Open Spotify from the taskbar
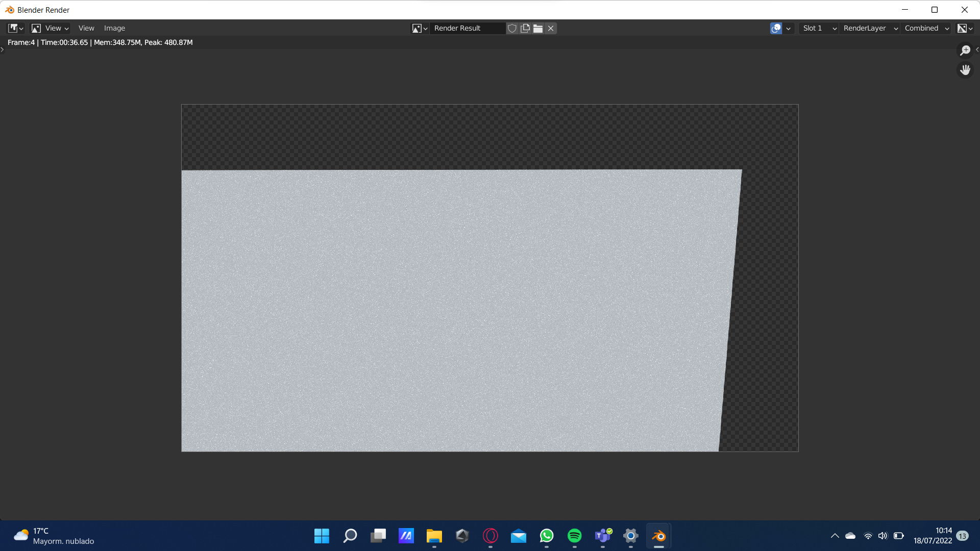This screenshot has height=551, width=980. [574, 536]
